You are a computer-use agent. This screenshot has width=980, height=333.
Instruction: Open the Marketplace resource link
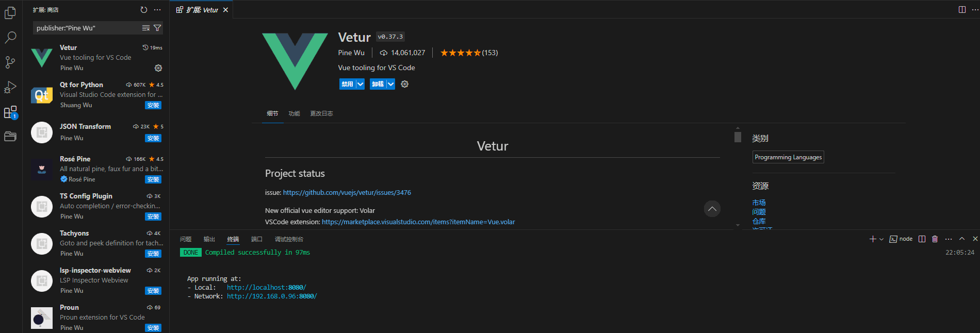click(x=759, y=203)
